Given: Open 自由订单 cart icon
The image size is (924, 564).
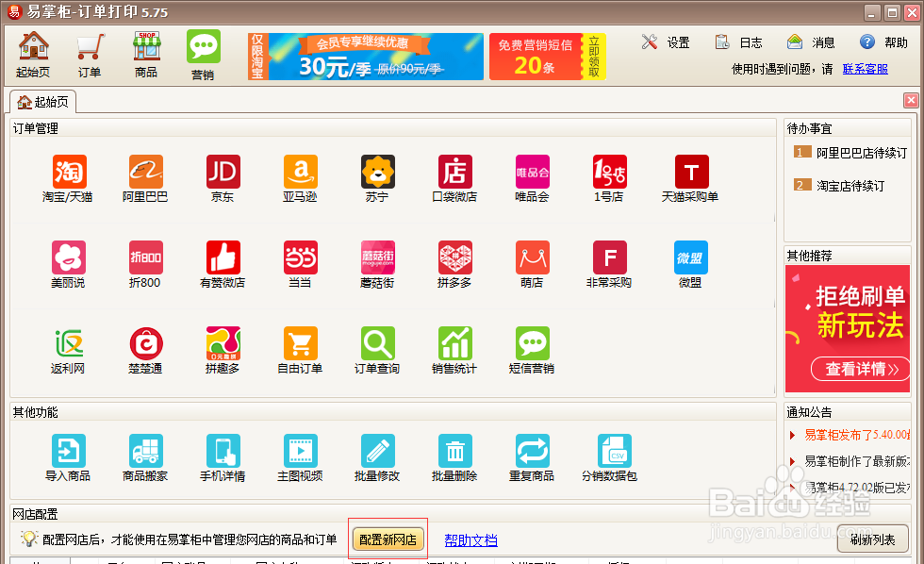Looking at the screenshot, I should 301,343.
